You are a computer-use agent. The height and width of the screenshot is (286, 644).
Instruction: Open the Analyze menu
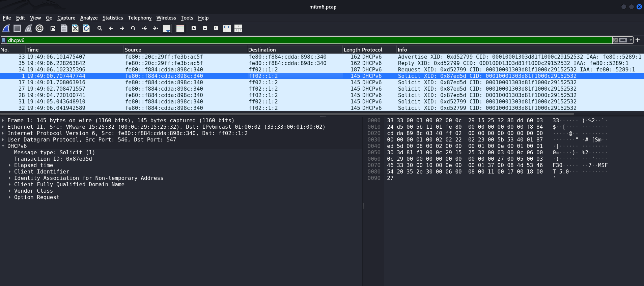tap(89, 18)
